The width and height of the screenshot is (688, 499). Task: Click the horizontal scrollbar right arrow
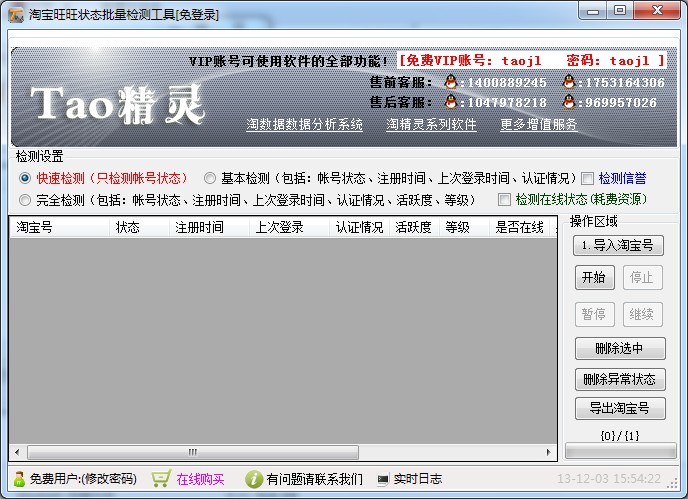(x=548, y=452)
